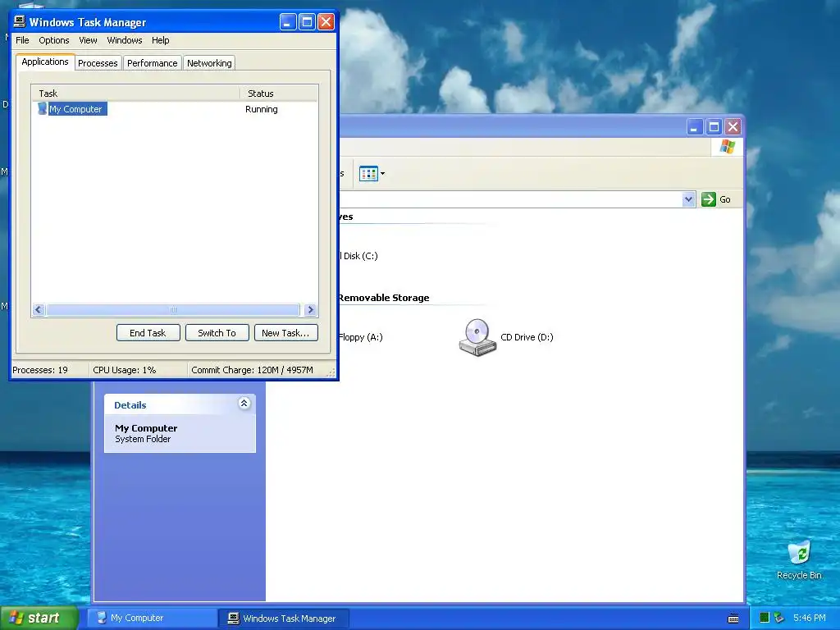Click the Floppy (A:) drive label

361,337
